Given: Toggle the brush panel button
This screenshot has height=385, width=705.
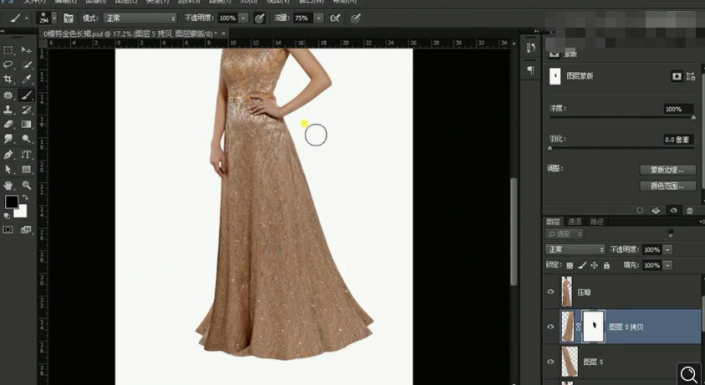Looking at the screenshot, I should click(68, 18).
